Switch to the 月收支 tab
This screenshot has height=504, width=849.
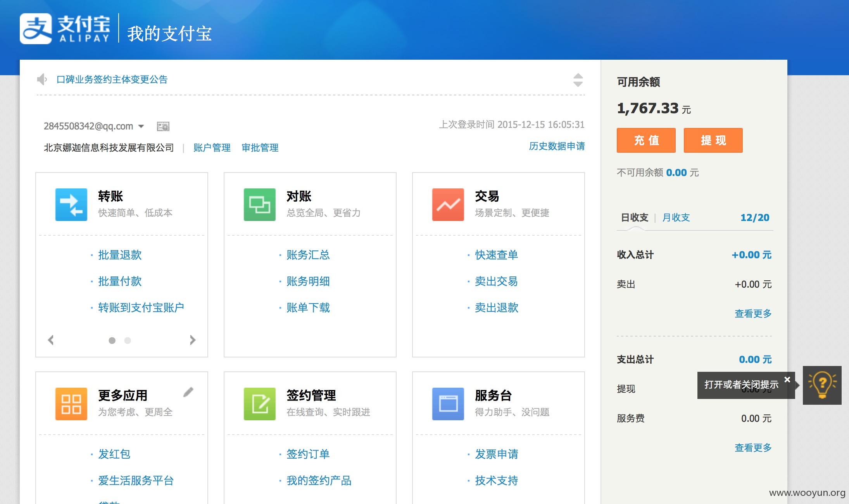pyautogui.click(x=676, y=217)
